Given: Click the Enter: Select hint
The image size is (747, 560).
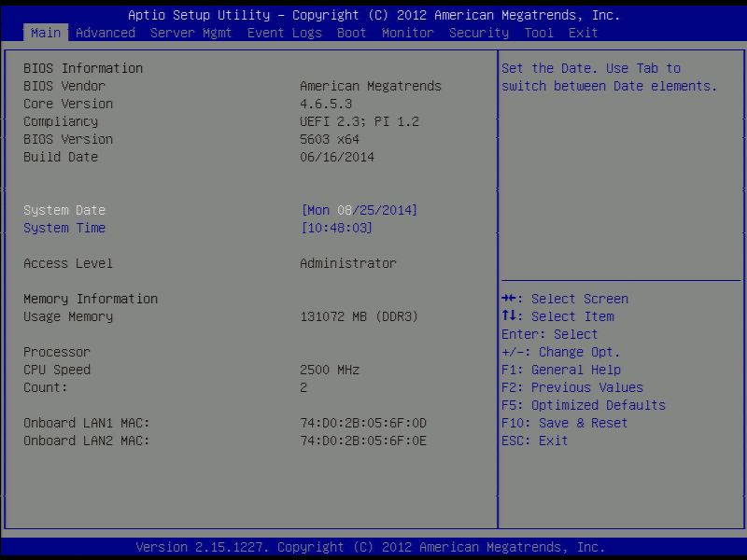Looking at the screenshot, I should [x=549, y=334].
